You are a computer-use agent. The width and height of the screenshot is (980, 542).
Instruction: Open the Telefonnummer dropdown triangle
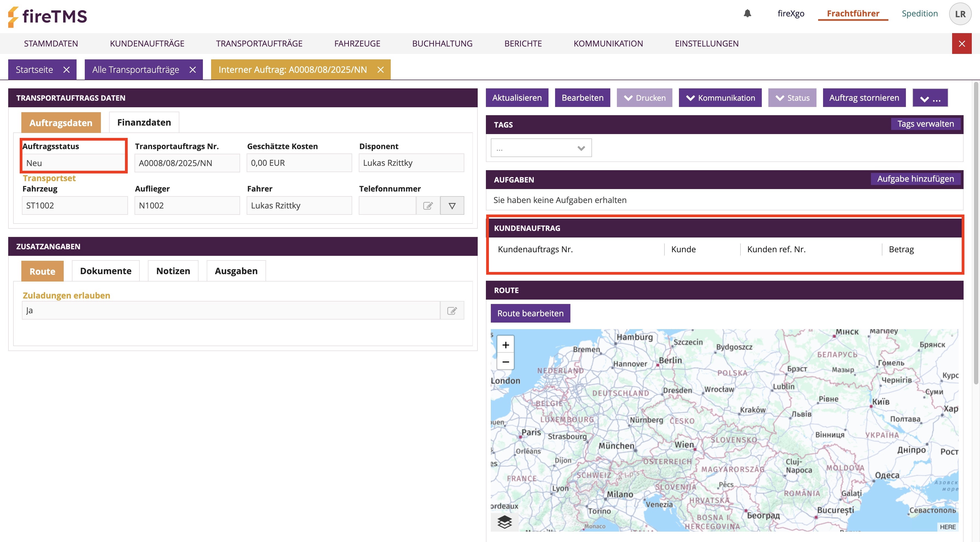click(x=452, y=205)
